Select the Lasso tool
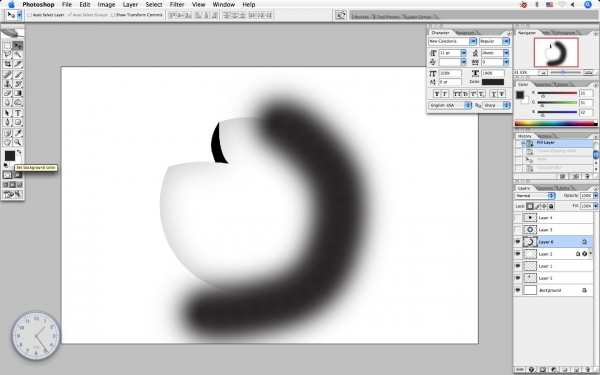 (x=7, y=55)
